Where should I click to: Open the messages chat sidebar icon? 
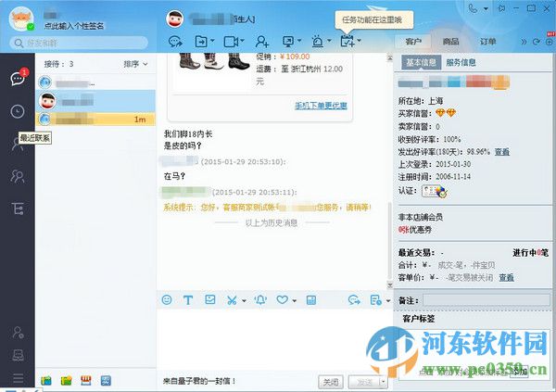click(18, 78)
